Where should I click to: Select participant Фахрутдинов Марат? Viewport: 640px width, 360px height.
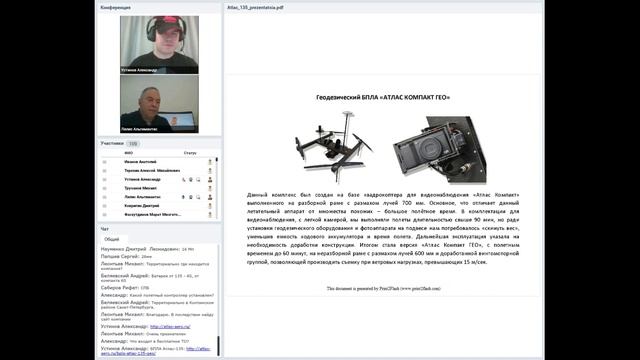pyautogui.click(x=153, y=215)
